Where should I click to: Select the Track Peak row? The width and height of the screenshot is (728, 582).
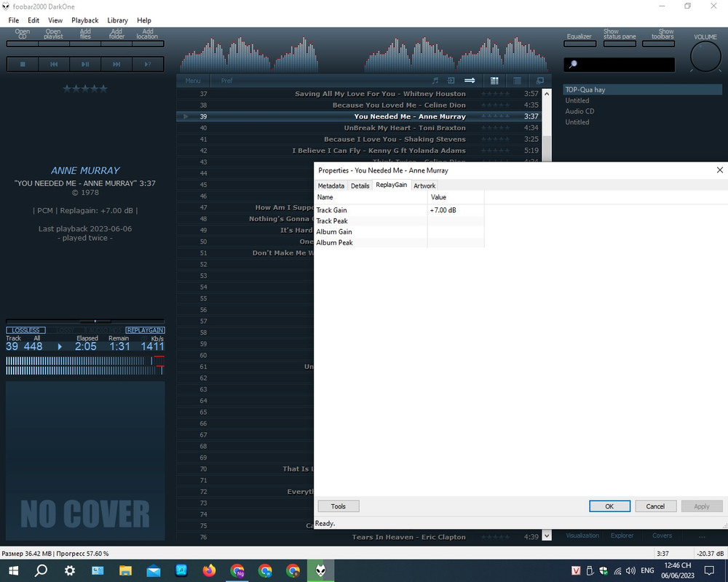[x=399, y=221]
